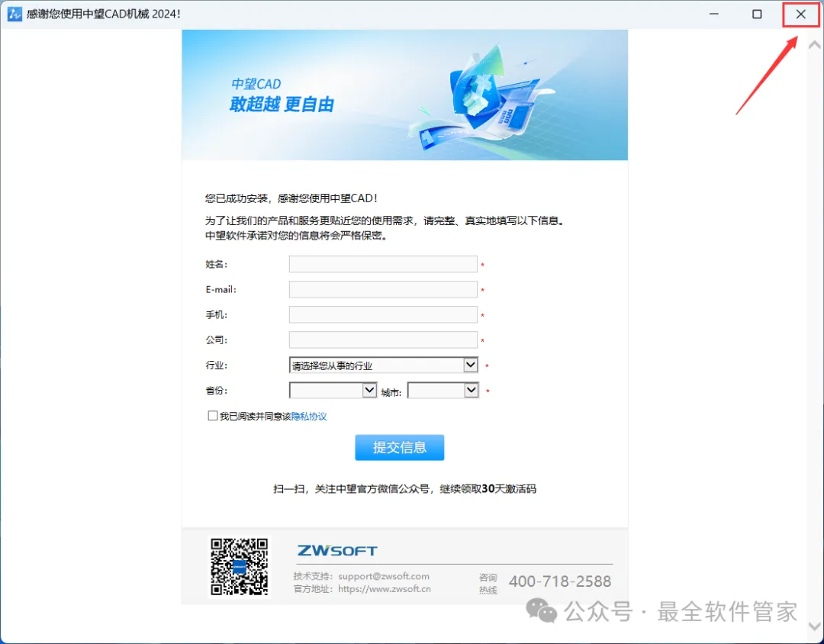Open the 省份 province dropdown
This screenshot has height=644, width=824.
pyautogui.click(x=333, y=390)
